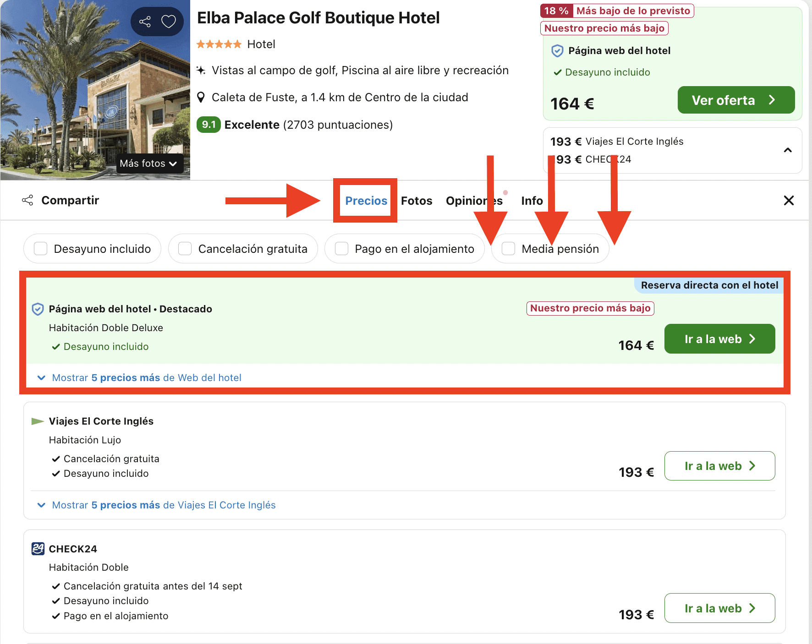Toggle the Pago en el alojamiento checkbox
812x644 pixels.
[x=342, y=249]
